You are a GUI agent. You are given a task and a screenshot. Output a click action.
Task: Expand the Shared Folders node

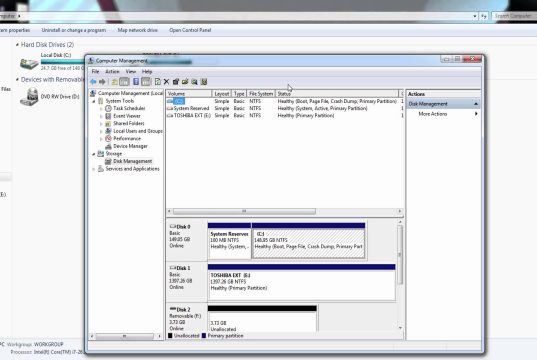[x=101, y=123]
